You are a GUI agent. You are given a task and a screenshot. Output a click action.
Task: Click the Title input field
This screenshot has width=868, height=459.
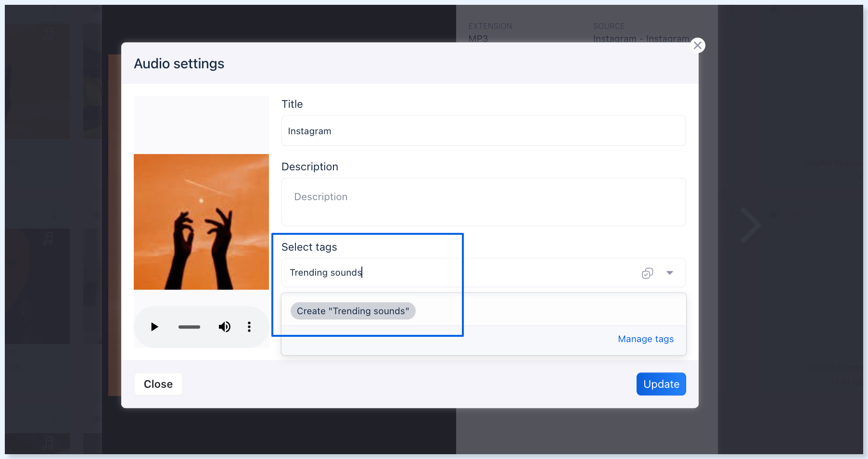tap(484, 131)
